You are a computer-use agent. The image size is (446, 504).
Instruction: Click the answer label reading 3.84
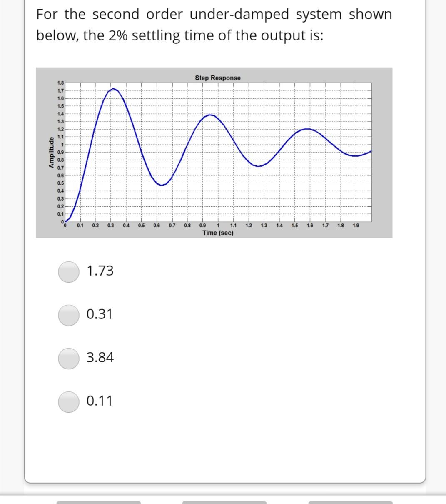tap(101, 357)
